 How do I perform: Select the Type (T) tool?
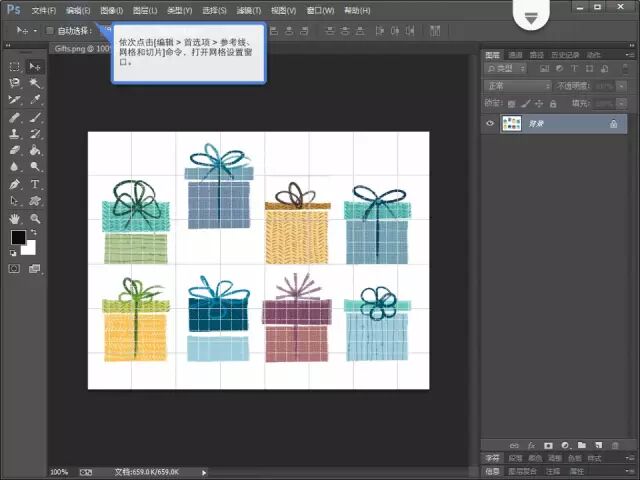[x=35, y=185]
